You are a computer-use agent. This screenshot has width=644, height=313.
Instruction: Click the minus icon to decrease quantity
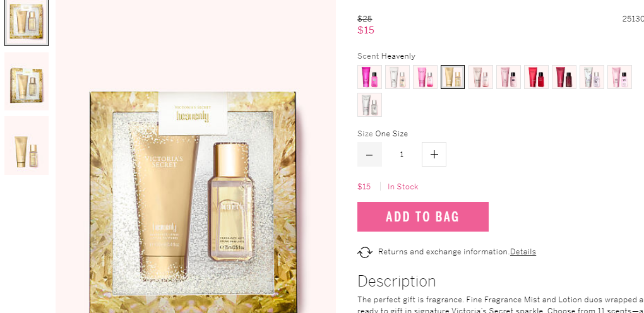pos(369,155)
